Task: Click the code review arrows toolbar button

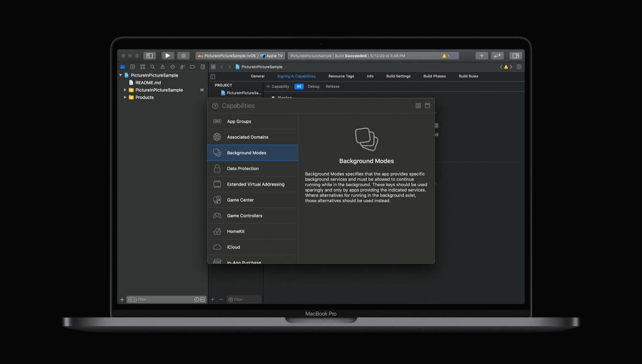Action: (497, 56)
